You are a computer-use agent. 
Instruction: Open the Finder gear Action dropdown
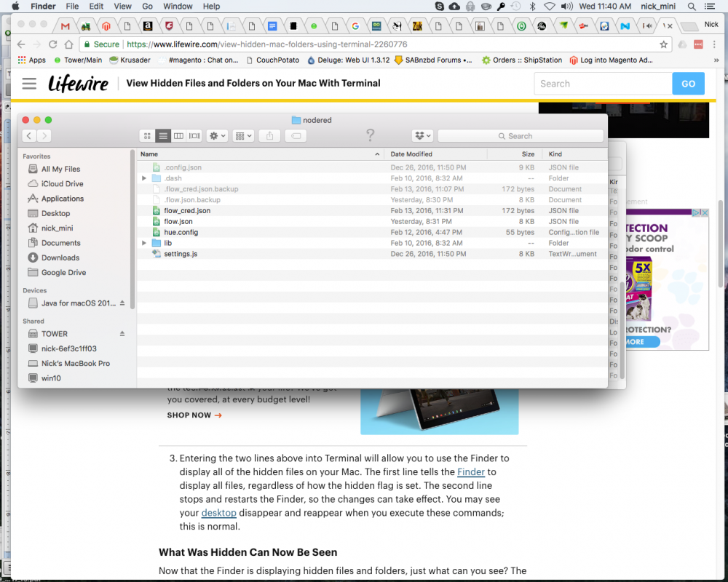[x=217, y=136]
